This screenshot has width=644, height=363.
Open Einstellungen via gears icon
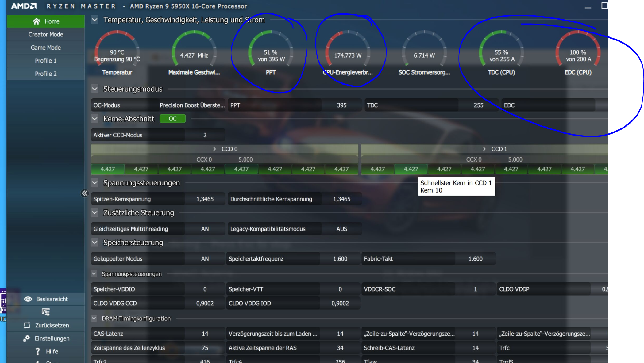tap(26, 338)
